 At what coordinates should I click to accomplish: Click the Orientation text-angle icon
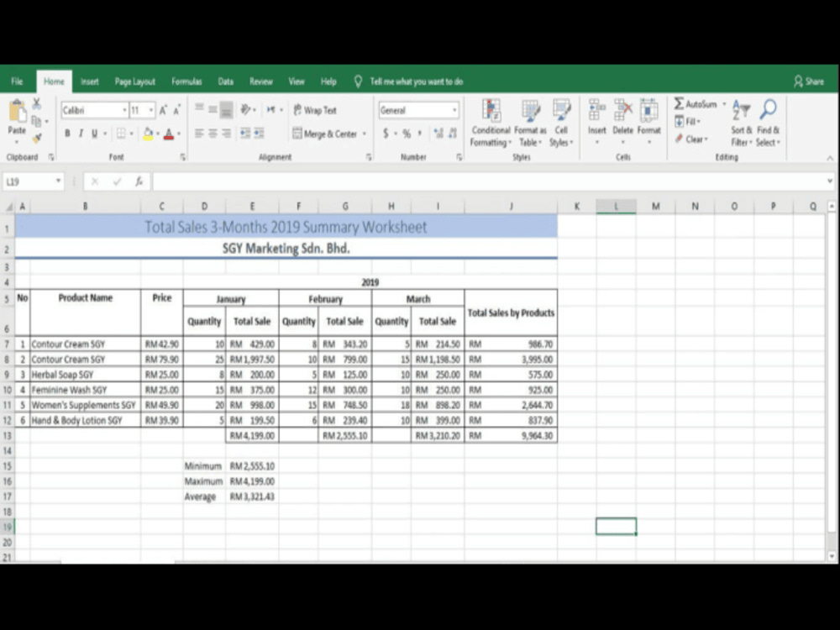pyautogui.click(x=246, y=109)
